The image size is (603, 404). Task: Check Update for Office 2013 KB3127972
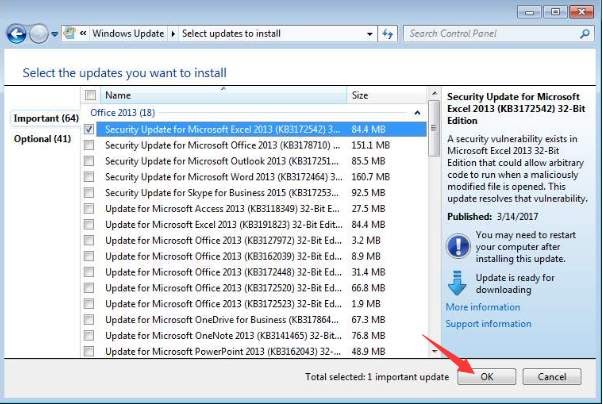click(89, 240)
